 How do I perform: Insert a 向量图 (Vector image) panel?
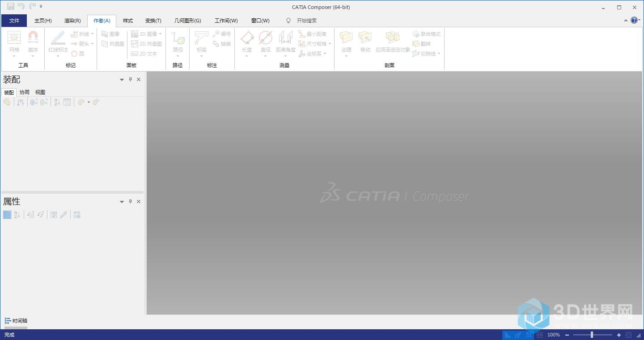point(113,44)
